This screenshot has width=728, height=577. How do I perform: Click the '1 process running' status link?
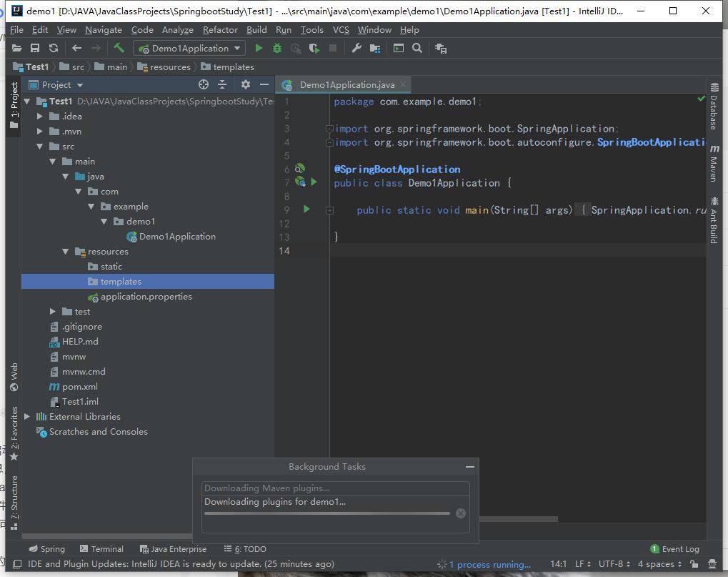489,564
